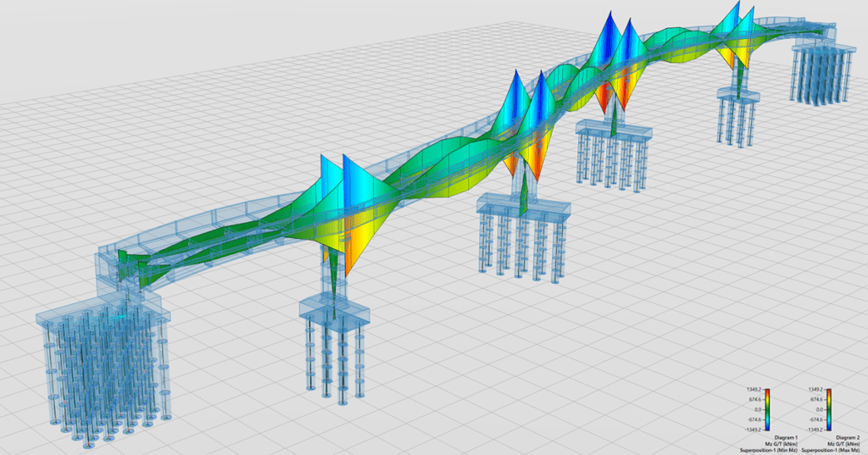Select the large pile group at the left abutment
Viewport: 868px width, 455px height.
point(102,373)
